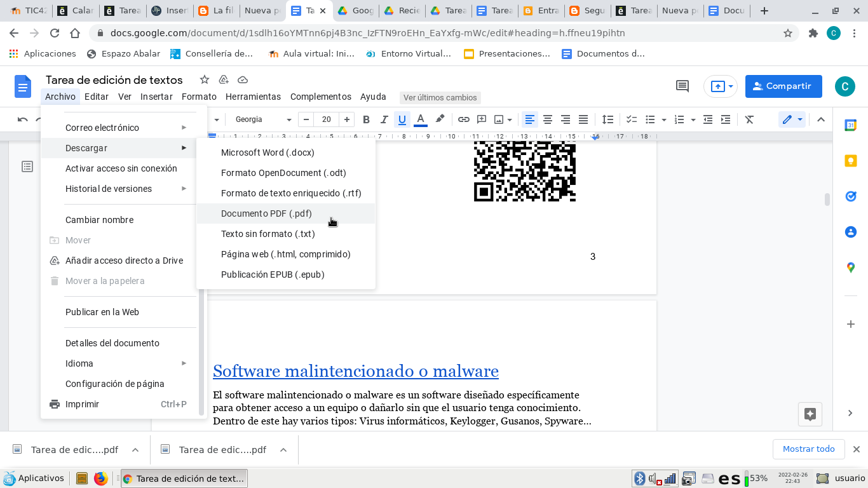868x488 pixels.
Task: Expand the Correo electrónico submenu
Action: pyautogui.click(x=119, y=128)
